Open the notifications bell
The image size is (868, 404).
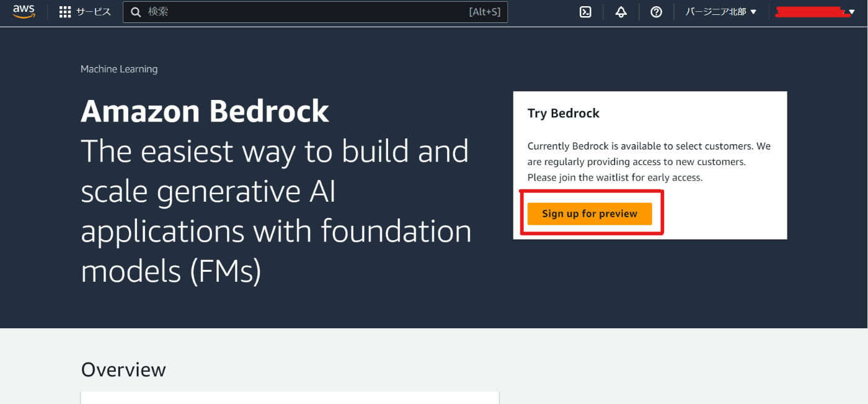point(621,12)
